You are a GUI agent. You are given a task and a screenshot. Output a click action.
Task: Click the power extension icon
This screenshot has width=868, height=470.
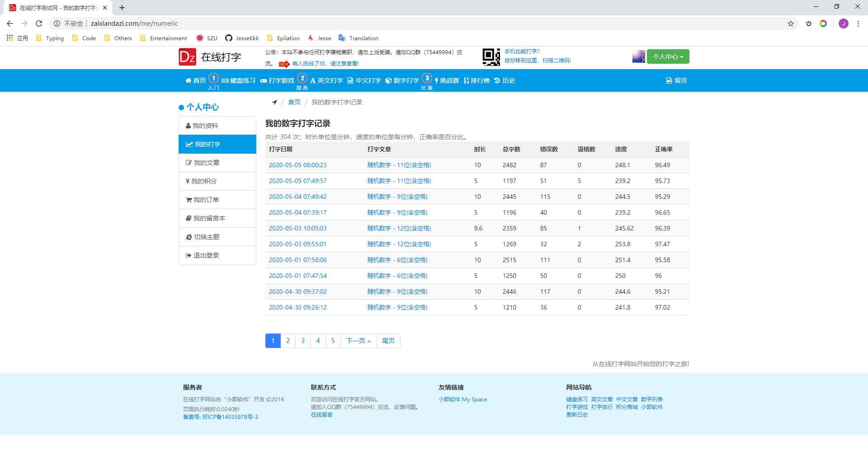point(809,23)
